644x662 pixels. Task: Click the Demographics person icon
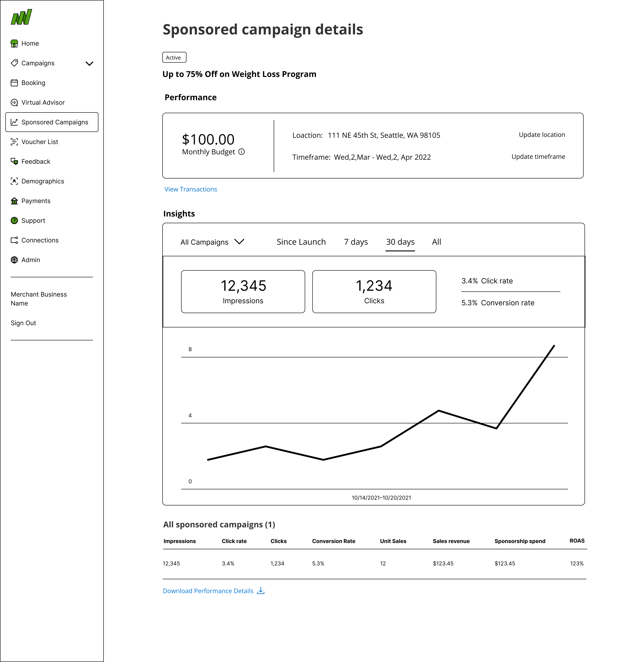(x=14, y=181)
